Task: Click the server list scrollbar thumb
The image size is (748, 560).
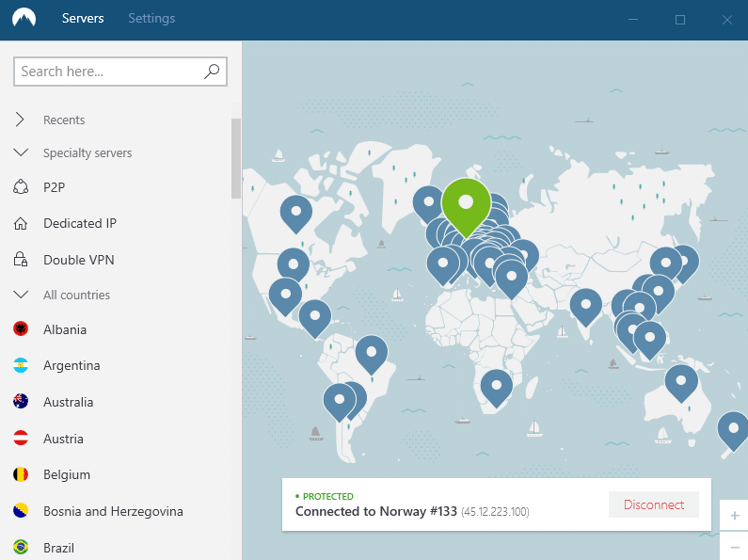Action: pos(235,158)
